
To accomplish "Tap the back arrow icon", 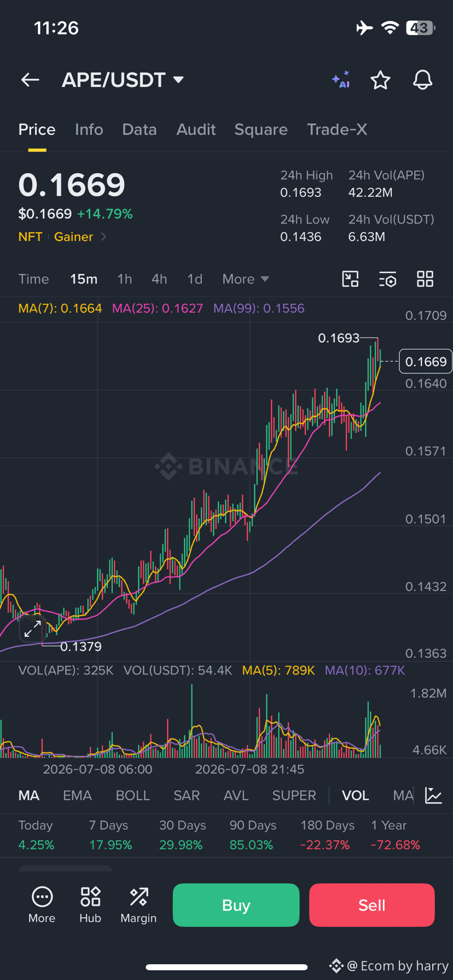I will coord(30,80).
